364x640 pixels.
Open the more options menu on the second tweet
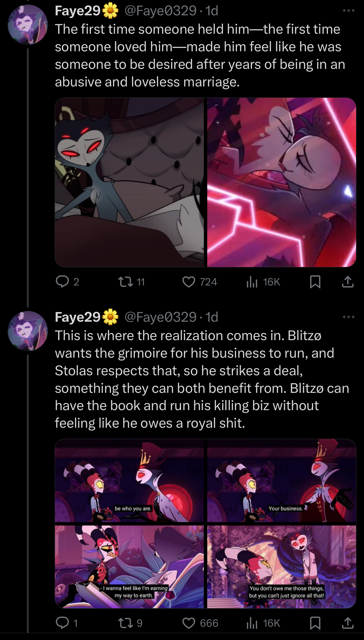348,317
